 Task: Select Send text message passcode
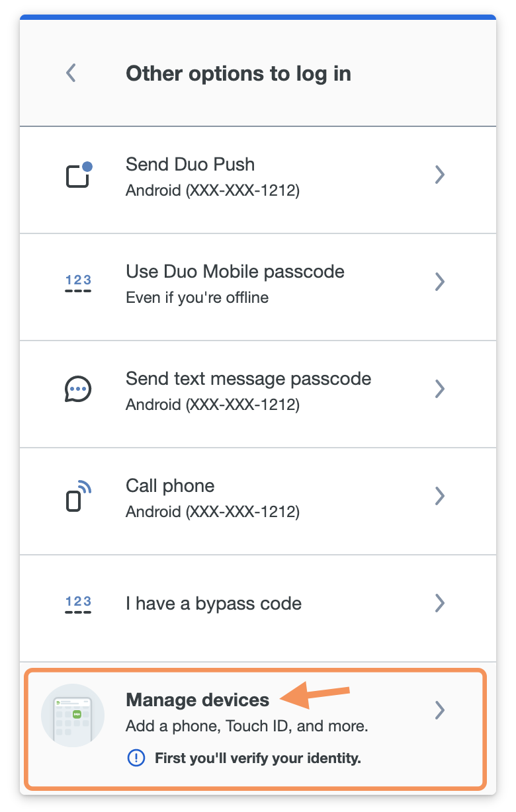[x=249, y=378]
